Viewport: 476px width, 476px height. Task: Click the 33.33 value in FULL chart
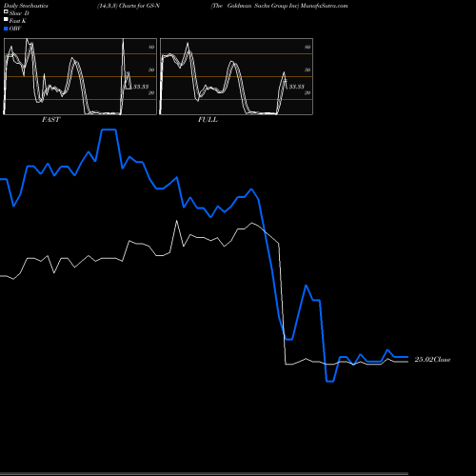tap(297, 87)
